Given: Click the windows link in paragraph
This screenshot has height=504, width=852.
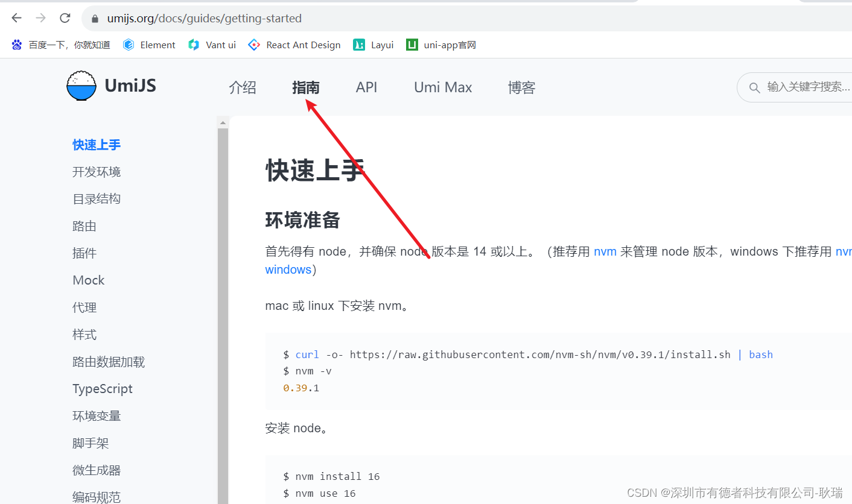Looking at the screenshot, I should (288, 269).
